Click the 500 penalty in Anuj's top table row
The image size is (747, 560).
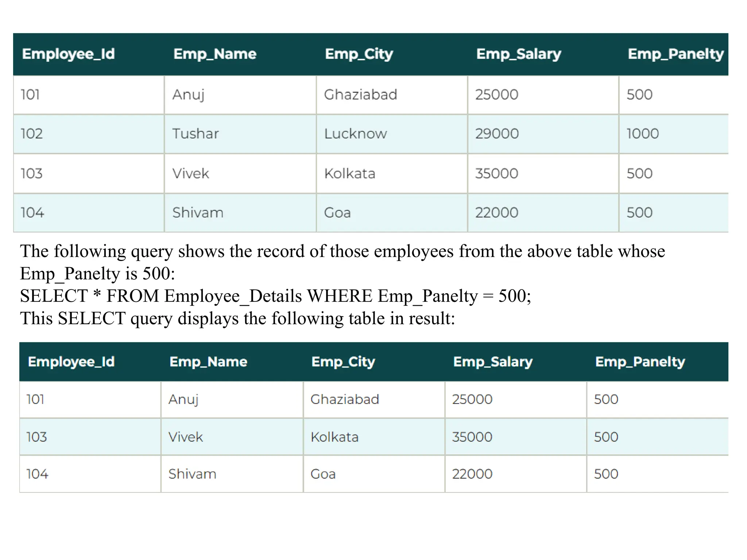click(639, 94)
